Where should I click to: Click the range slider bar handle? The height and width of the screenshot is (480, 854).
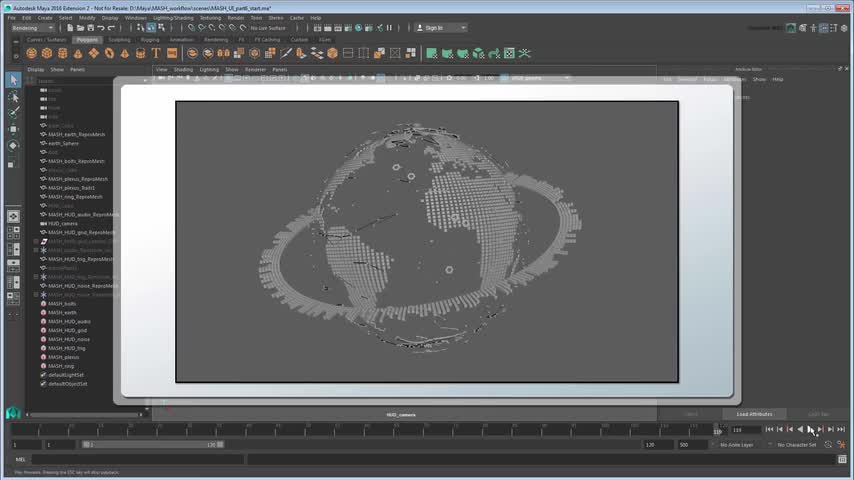(152, 445)
